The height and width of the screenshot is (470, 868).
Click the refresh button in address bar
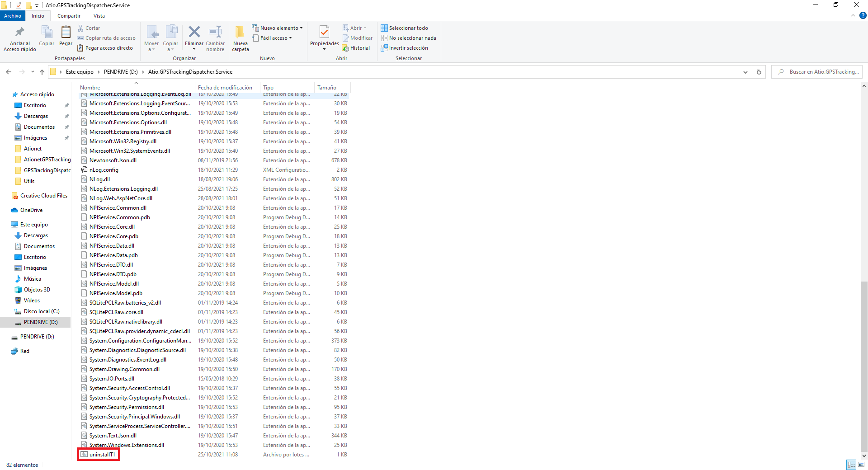(759, 72)
